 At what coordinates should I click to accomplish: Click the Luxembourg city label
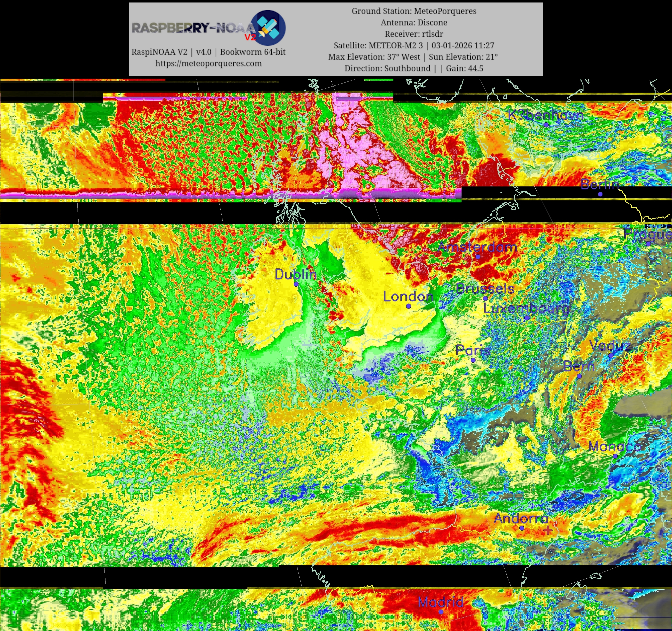click(x=526, y=308)
